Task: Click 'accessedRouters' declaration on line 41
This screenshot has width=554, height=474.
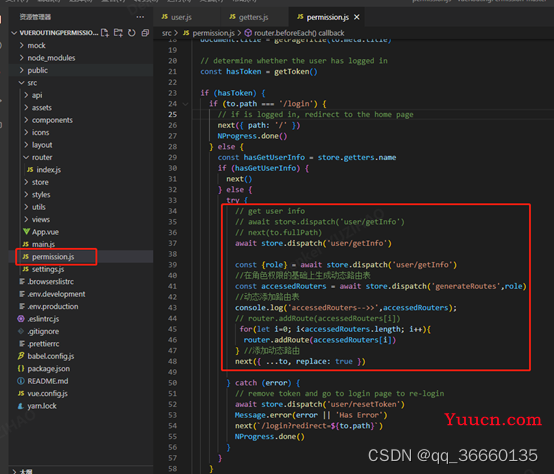Action: [x=294, y=286]
